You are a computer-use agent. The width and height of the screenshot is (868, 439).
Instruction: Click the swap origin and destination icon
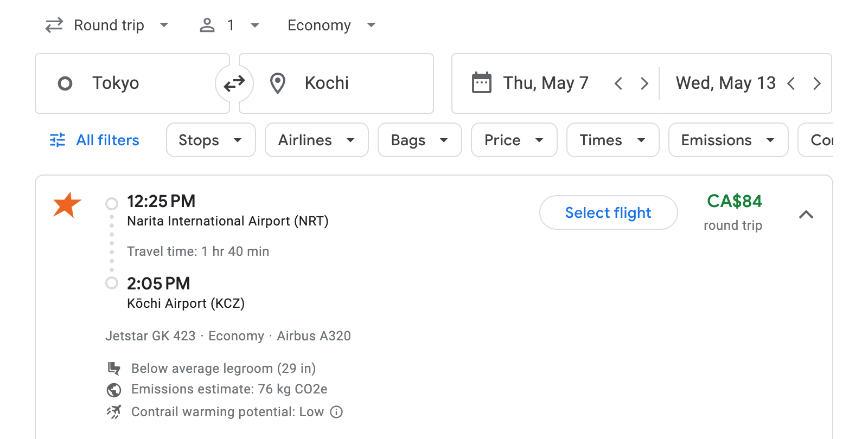click(x=234, y=83)
